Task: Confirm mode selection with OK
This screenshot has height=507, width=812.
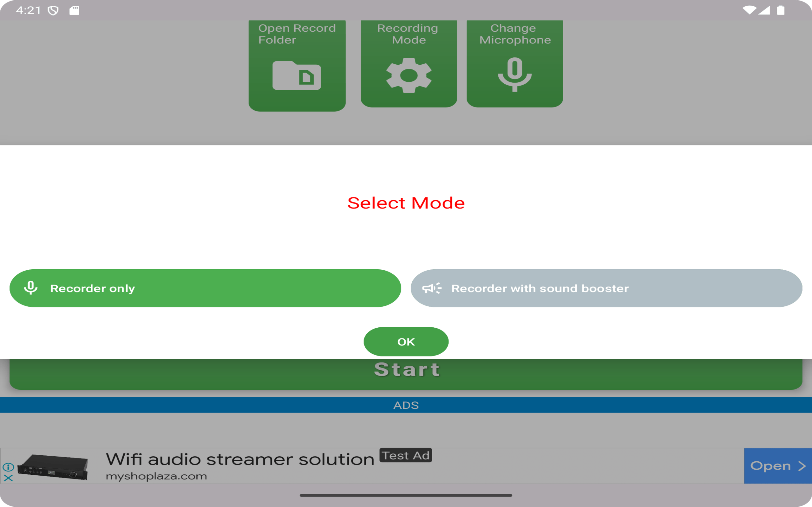Action: 406,342
